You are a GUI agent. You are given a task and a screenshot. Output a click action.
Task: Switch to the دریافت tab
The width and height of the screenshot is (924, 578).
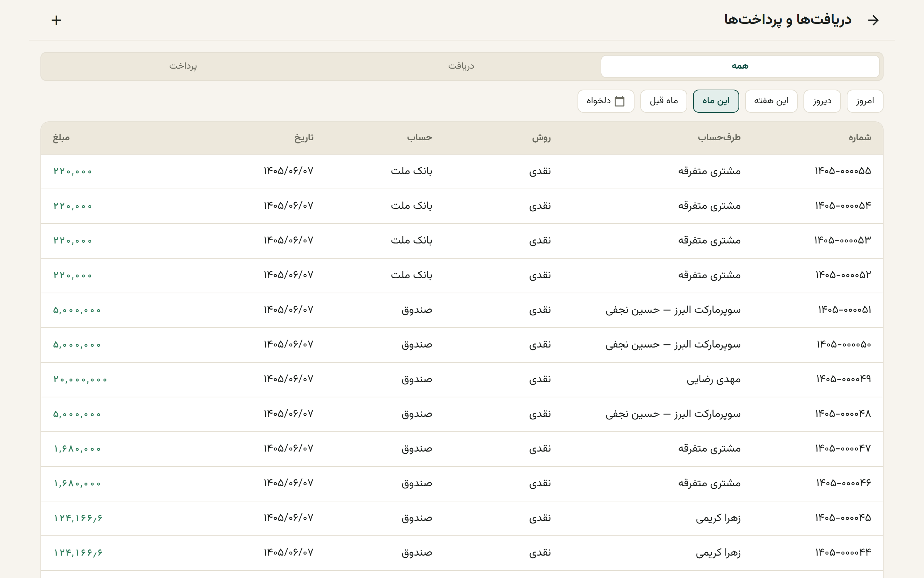[x=461, y=66]
